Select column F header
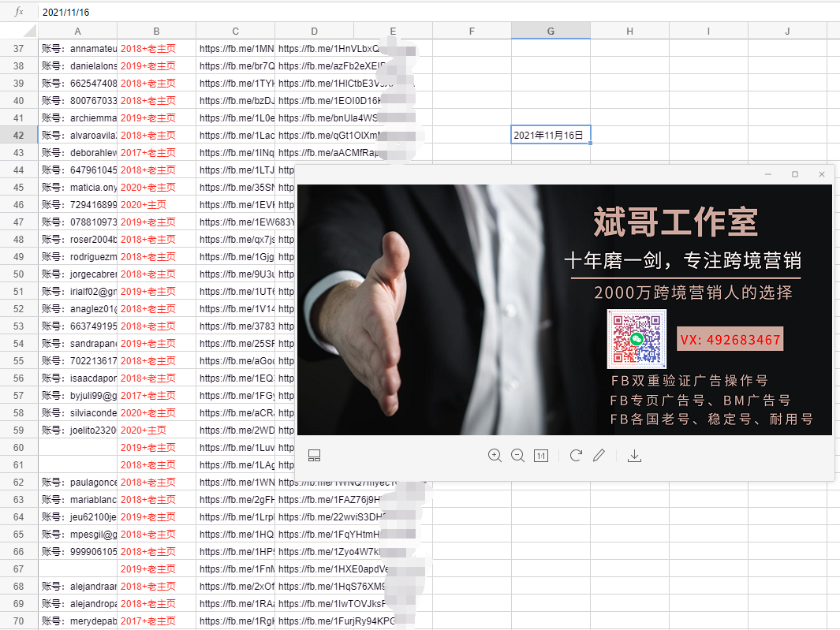Screen dimensions: 840x630 (x=472, y=31)
